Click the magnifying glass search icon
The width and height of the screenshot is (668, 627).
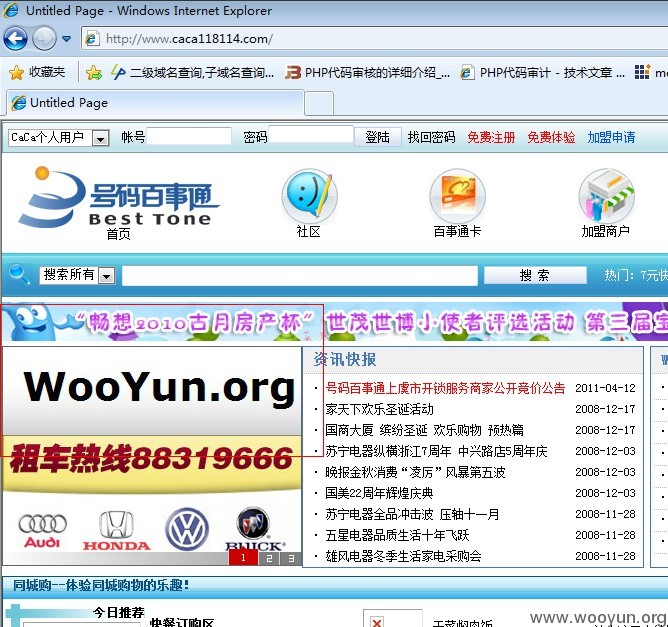click(19, 274)
